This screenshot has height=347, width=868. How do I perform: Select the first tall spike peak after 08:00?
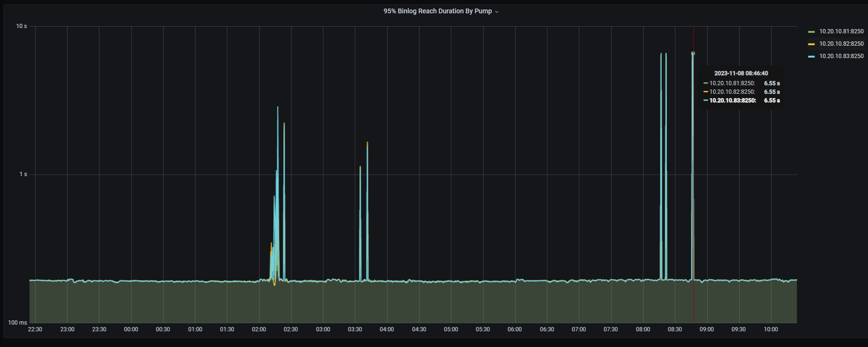(x=661, y=54)
